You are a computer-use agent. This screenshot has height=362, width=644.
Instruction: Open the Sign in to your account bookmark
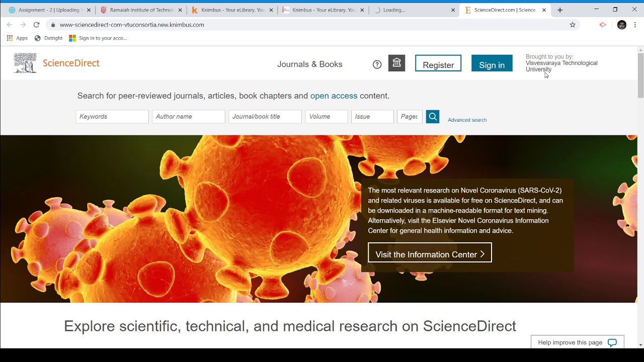(x=98, y=38)
